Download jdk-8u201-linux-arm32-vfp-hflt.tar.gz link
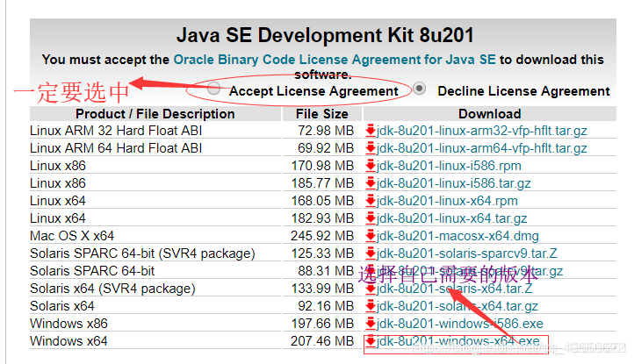 coord(481,131)
